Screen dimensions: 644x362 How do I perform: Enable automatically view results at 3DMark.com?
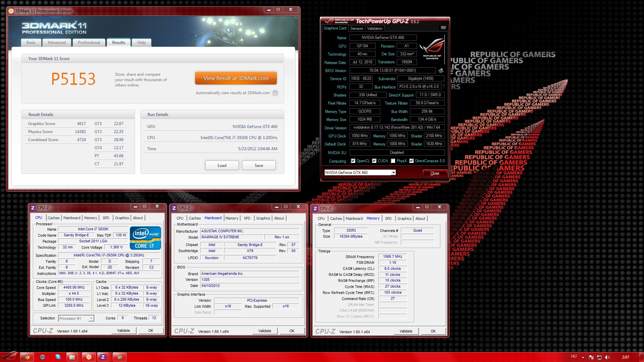[x=275, y=93]
